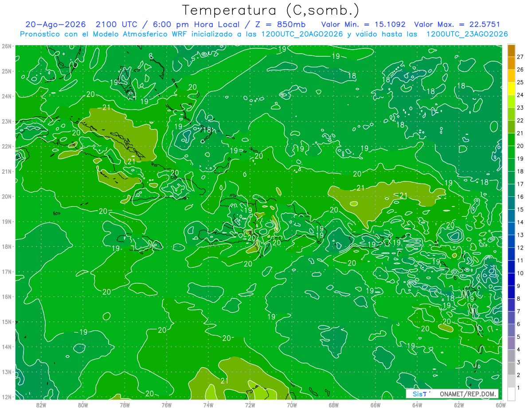Viewport: 532px width, 411px height.
Task: Click the '82W' longitude axis label
Action: coord(41,404)
